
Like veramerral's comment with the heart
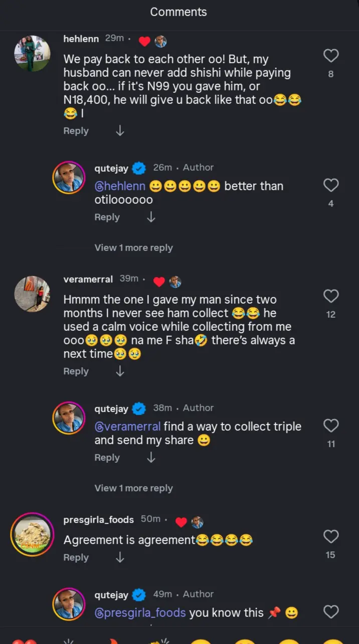(x=331, y=296)
